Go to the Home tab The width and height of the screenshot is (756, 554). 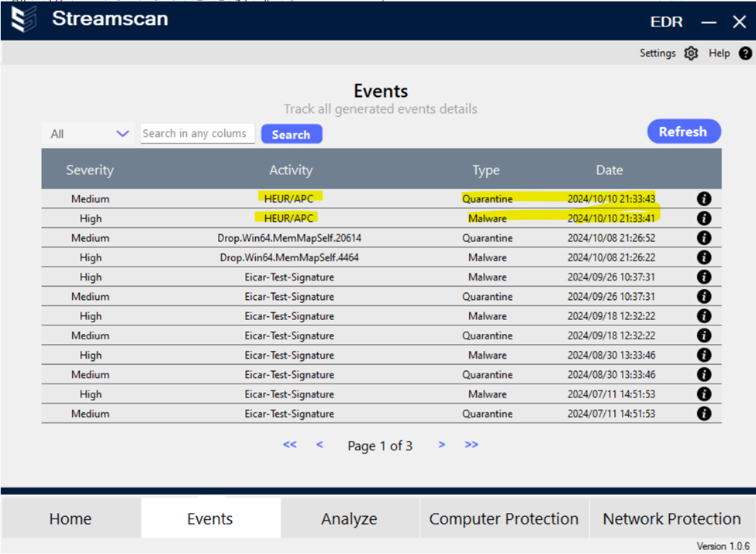71,518
